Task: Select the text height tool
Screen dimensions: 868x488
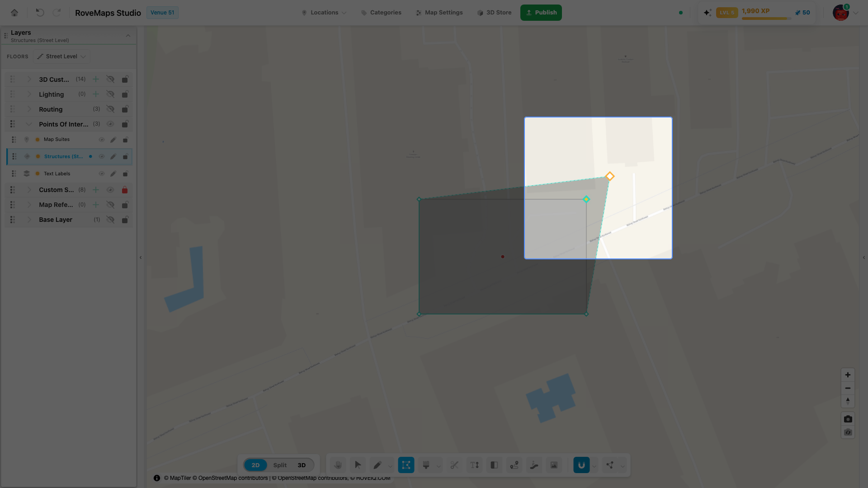Action: tap(474, 465)
